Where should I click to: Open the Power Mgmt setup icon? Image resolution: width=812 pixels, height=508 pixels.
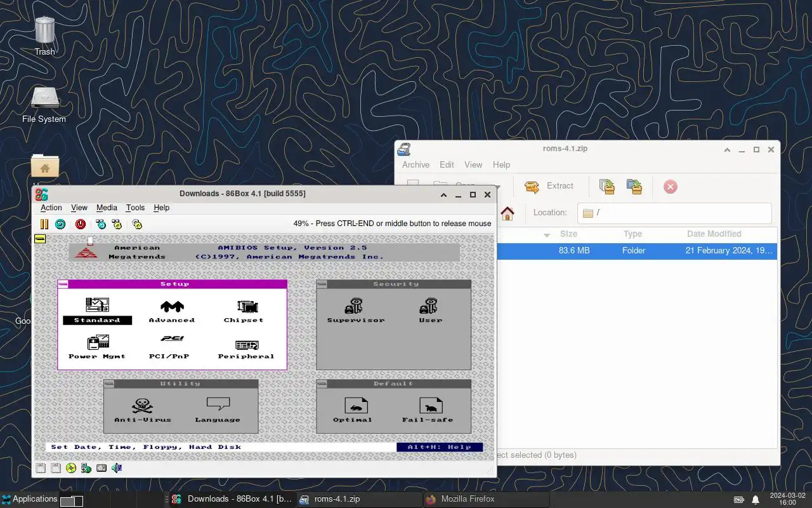pyautogui.click(x=97, y=347)
